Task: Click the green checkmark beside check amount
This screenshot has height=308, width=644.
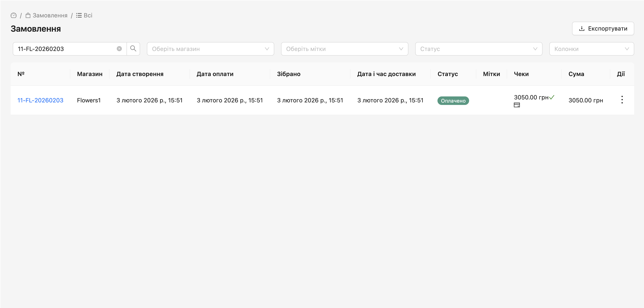Action: [x=551, y=97]
